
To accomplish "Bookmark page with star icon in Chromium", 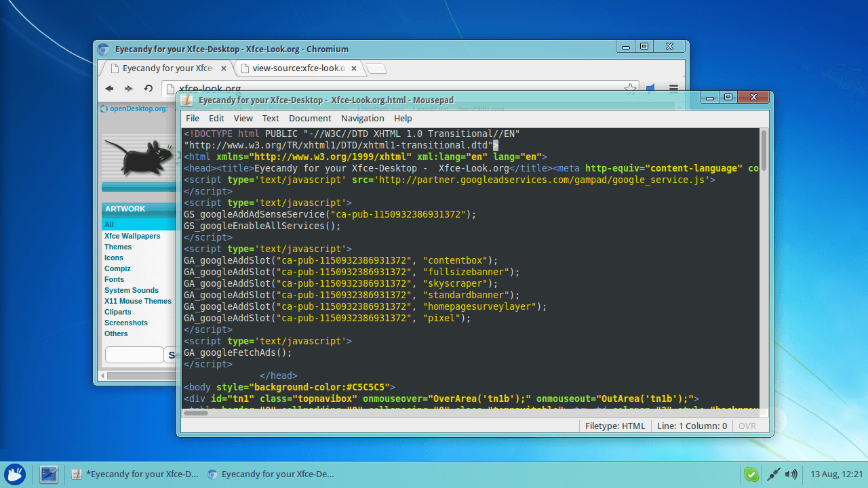I will point(630,88).
